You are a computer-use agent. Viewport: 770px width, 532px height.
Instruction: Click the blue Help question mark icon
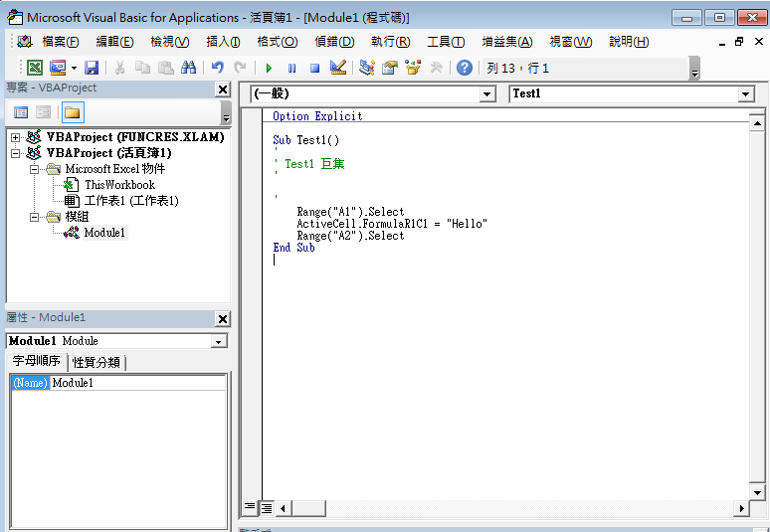(x=464, y=68)
